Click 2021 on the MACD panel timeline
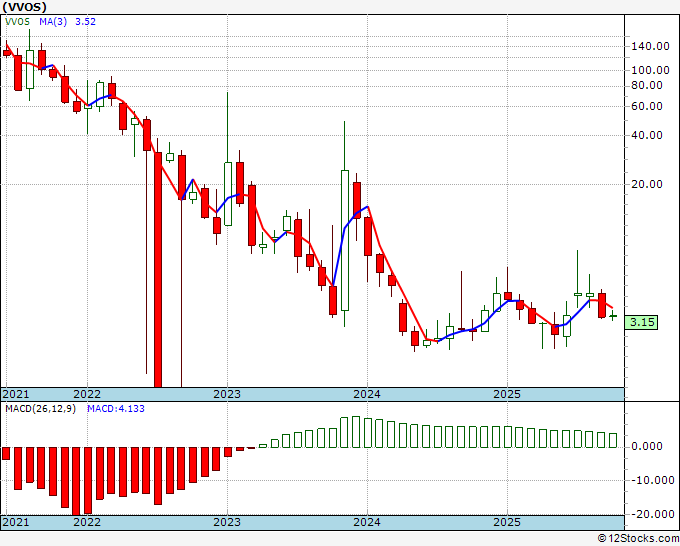The width and height of the screenshot is (680, 546). coord(16,522)
